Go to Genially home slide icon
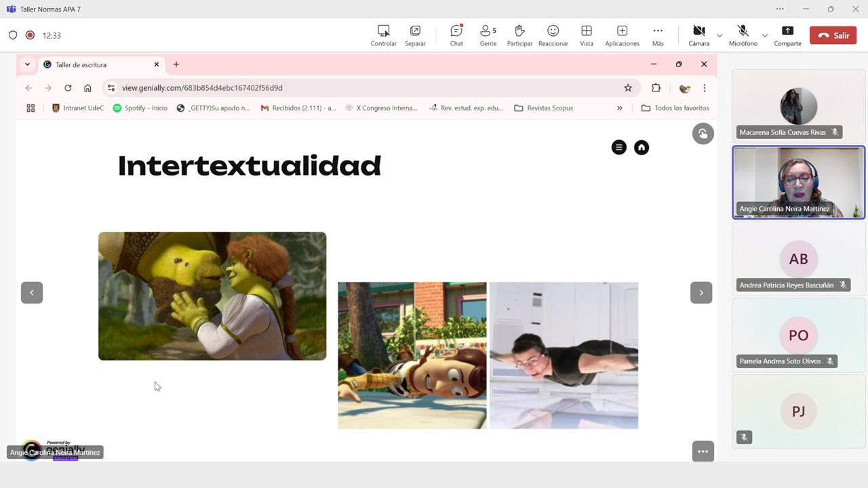Viewport: 868px width, 488px height. pos(642,147)
